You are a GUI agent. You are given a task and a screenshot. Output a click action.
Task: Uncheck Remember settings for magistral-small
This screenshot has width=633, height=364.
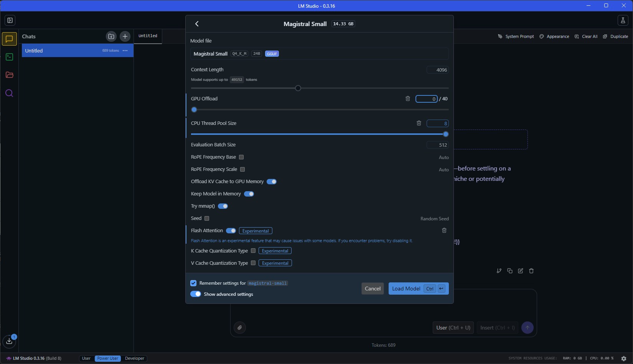(x=193, y=283)
